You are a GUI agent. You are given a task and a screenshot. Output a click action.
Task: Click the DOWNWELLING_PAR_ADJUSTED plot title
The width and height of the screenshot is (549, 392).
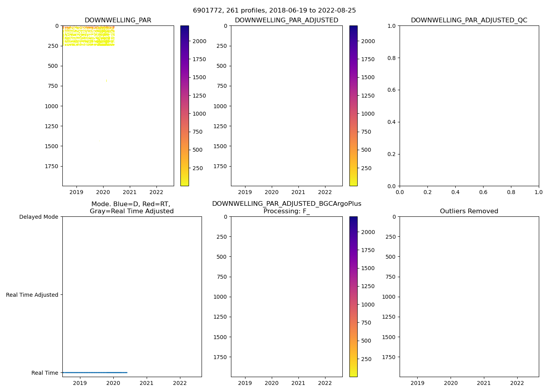click(x=286, y=20)
